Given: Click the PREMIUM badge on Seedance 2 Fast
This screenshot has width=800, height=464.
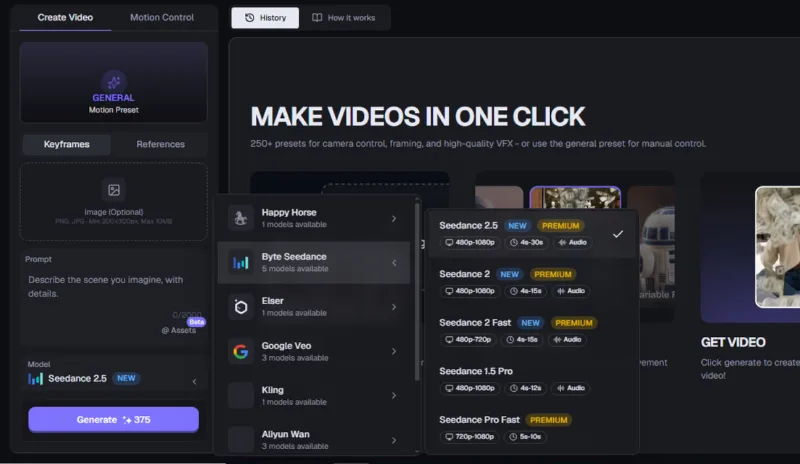Looking at the screenshot, I should [x=573, y=323].
